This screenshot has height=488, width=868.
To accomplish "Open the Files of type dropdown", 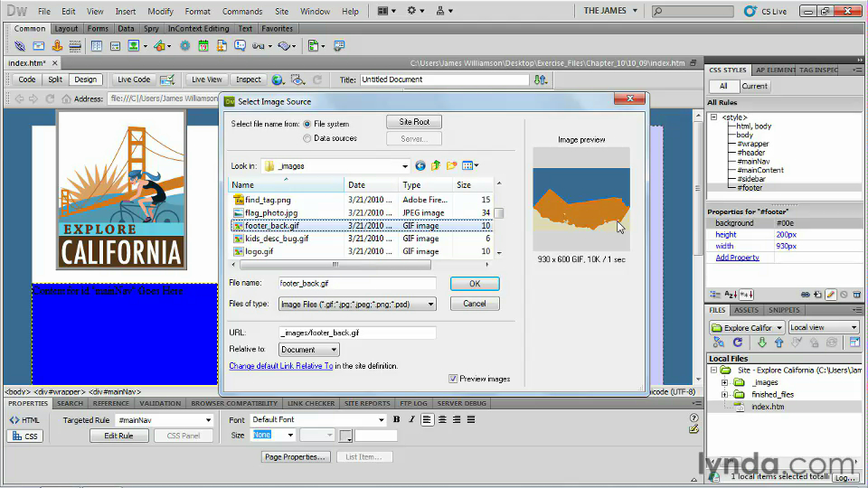I will [x=430, y=304].
